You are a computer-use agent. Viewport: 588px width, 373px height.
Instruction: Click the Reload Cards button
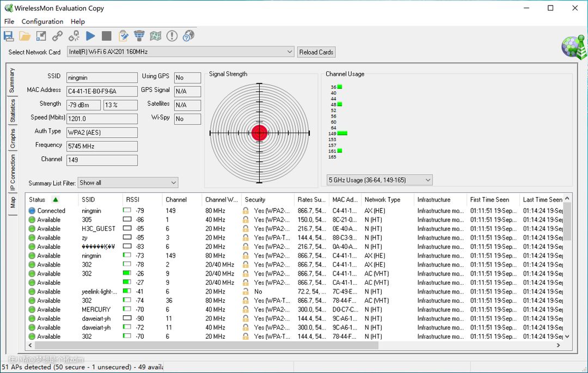[316, 52]
